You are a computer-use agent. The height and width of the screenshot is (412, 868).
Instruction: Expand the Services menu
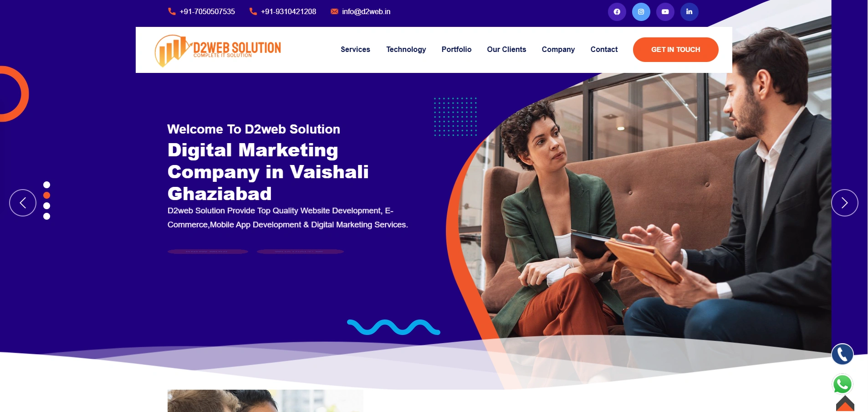click(355, 49)
